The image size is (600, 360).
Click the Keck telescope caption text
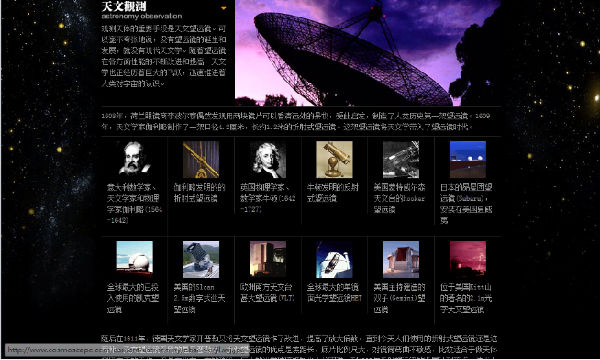[x=132, y=298]
